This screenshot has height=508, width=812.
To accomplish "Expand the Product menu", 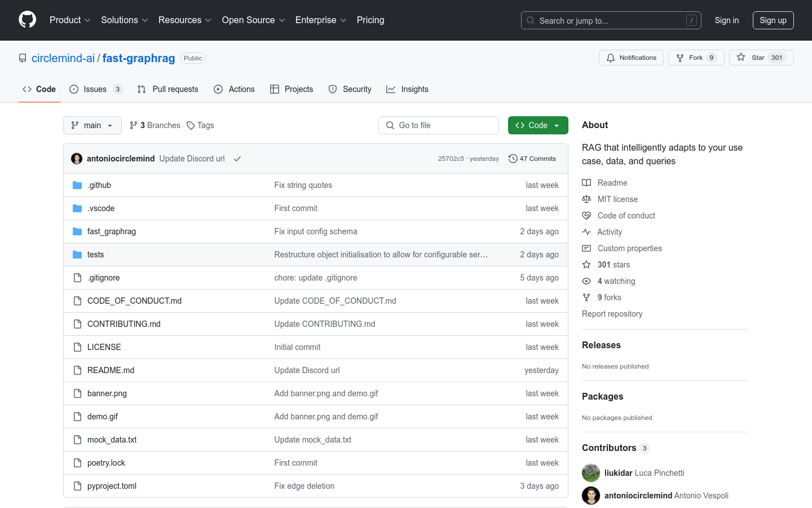I will [69, 20].
